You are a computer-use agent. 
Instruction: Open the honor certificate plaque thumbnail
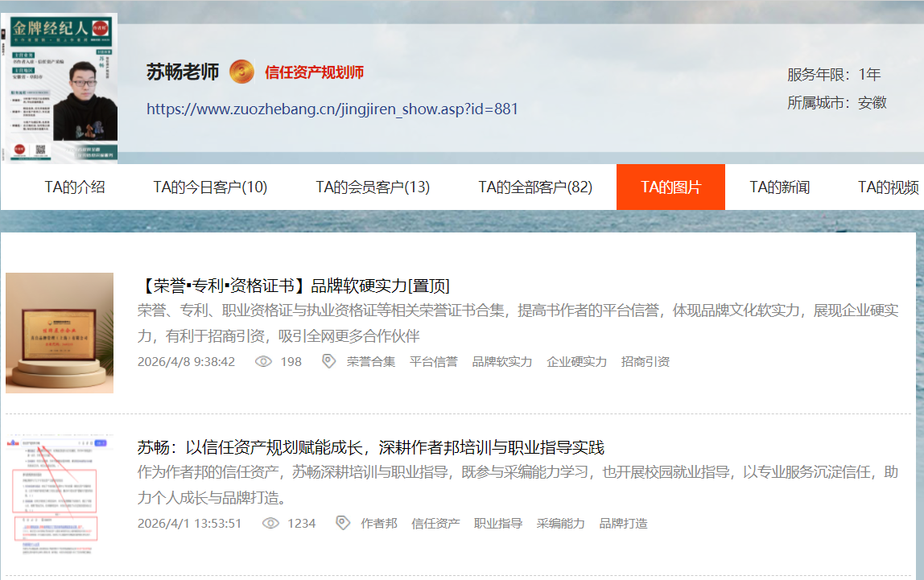point(60,332)
